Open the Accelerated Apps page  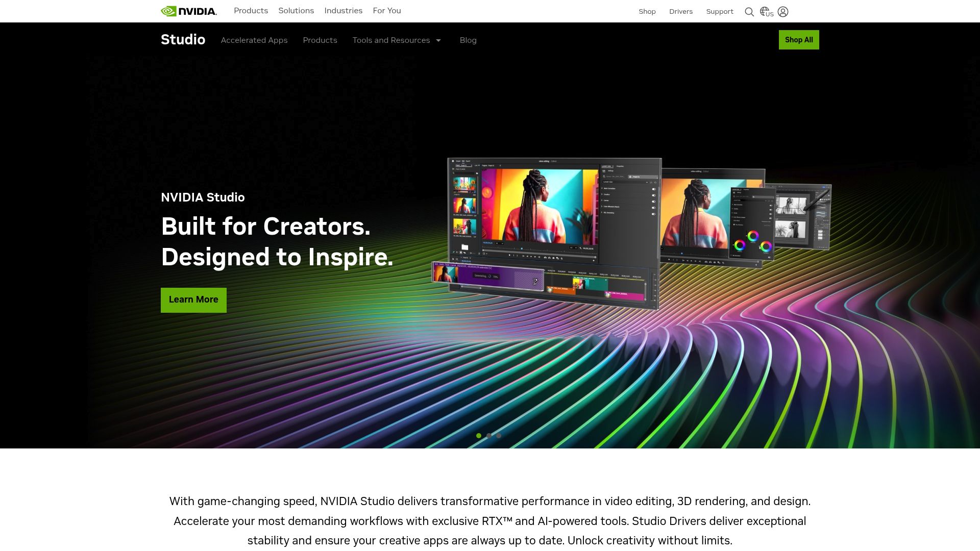click(254, 40)
